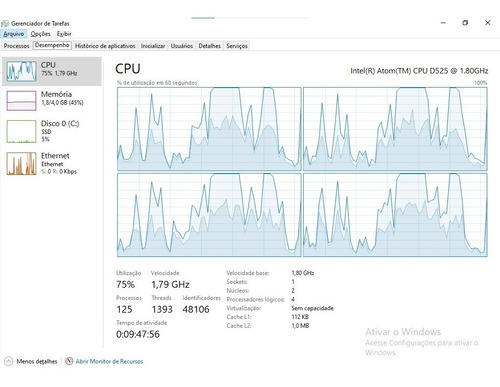Open the Arquivo menu

[14, 34]
